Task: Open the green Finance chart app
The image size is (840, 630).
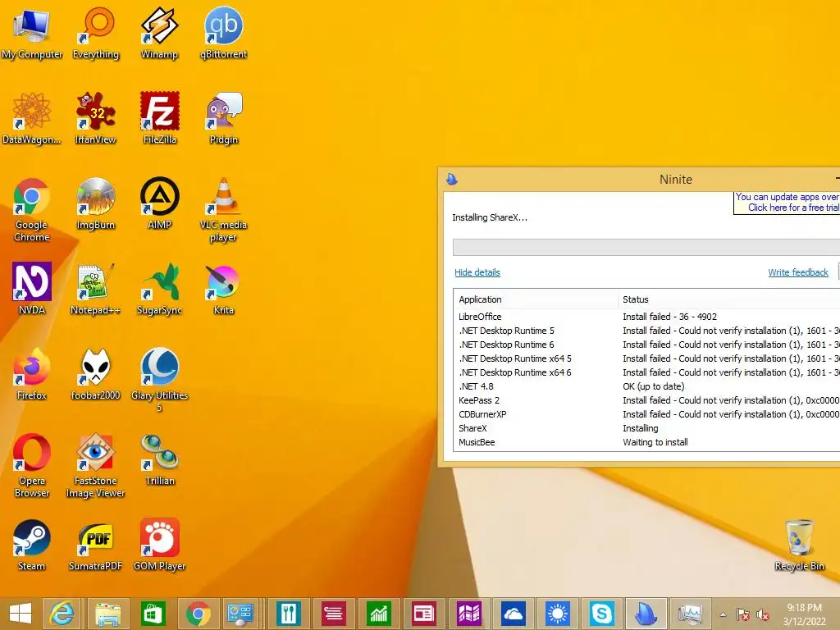Action: pyautogui.click(x=378, y=614)
